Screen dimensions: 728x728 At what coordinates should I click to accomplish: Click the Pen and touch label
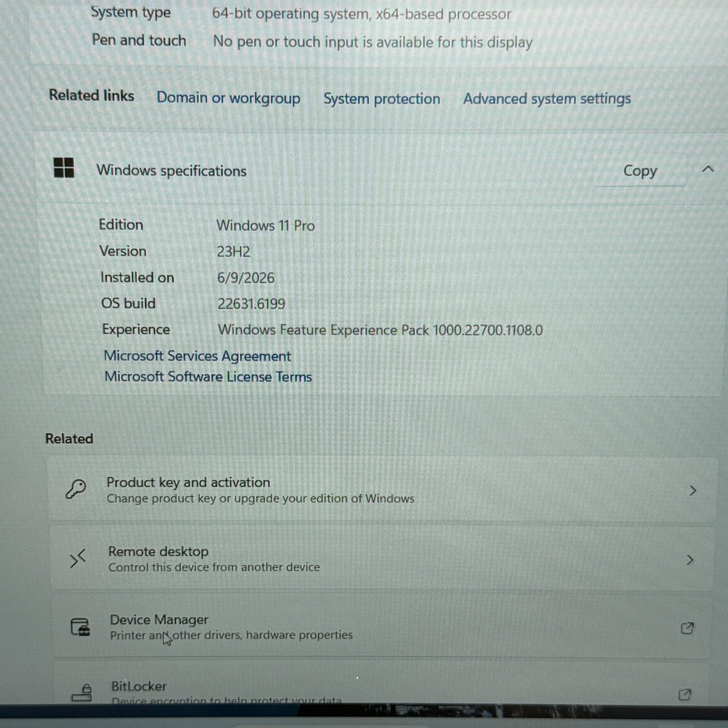pos(139,40)
